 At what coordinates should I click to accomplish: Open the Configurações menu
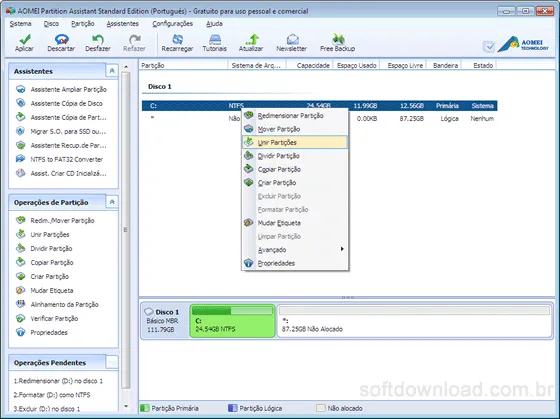(x=172, y=24)
